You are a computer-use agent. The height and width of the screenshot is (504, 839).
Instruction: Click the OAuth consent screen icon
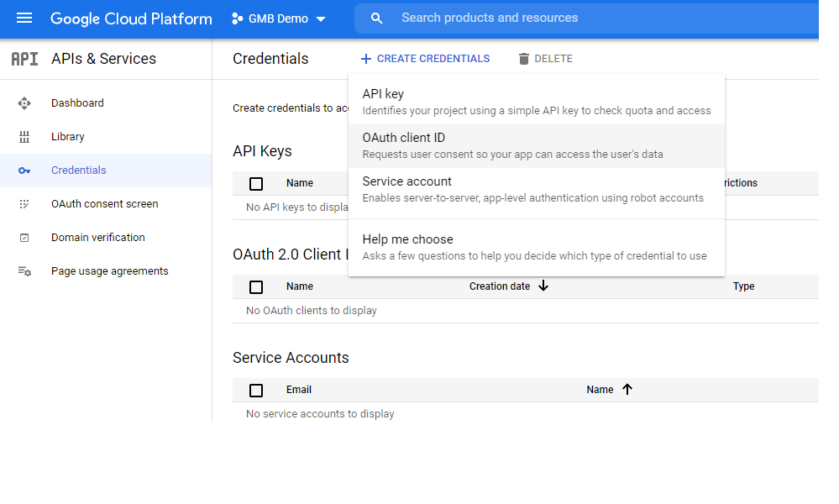click(x=24, y=204)
